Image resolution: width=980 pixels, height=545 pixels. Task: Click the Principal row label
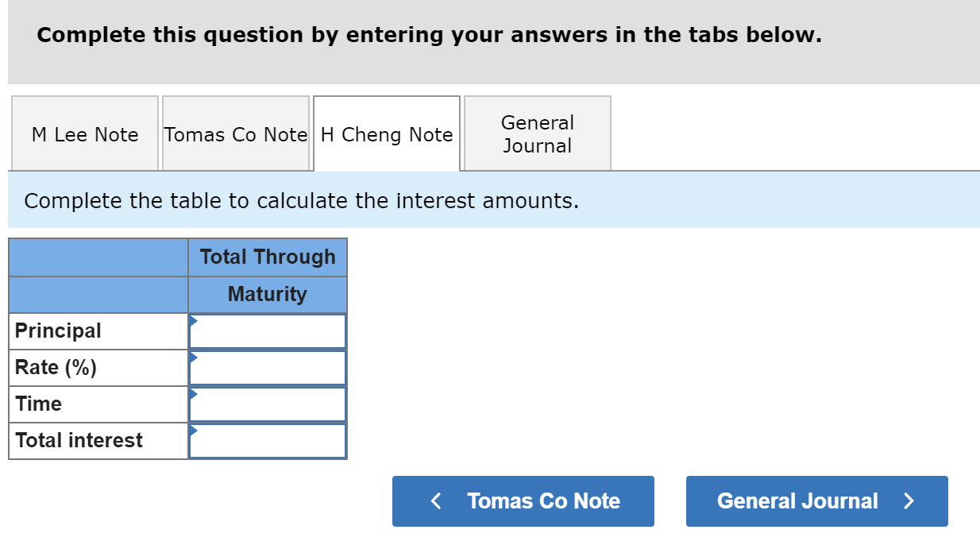(x=58, y=330)
